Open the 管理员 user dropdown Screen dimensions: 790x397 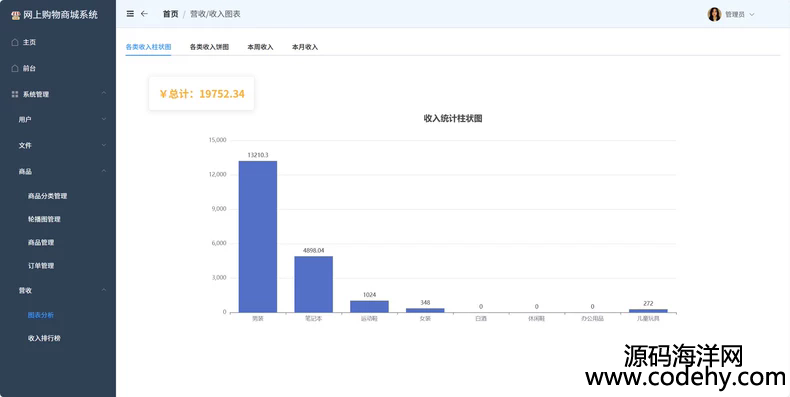coord(739,15)
